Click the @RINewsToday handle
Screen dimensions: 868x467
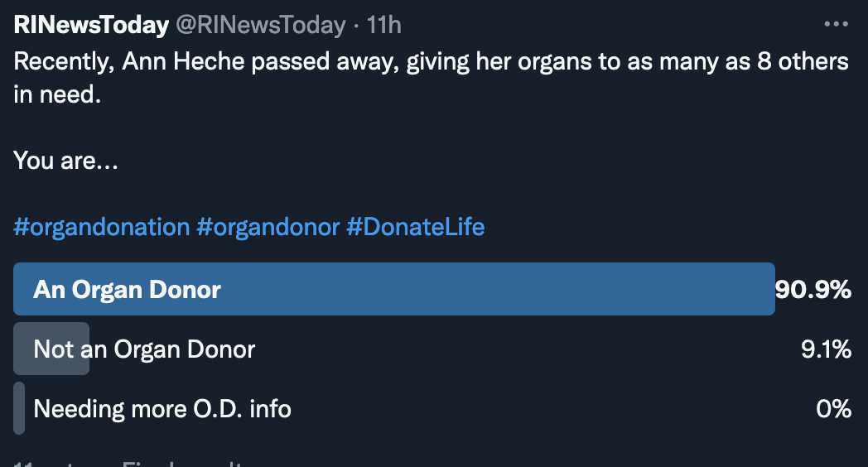(259, 26)
